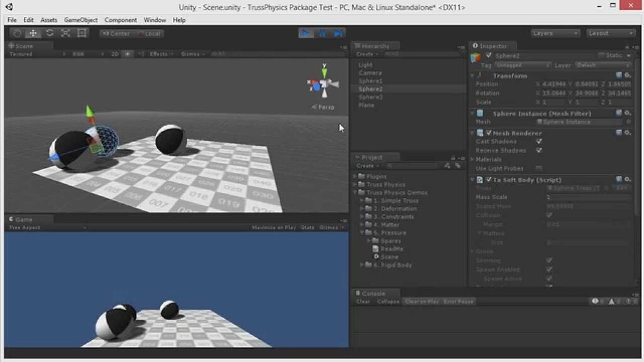Select the Move tool in the toolbar
Viewport: 644px width, 362px height.
click(x=33, y=33)
